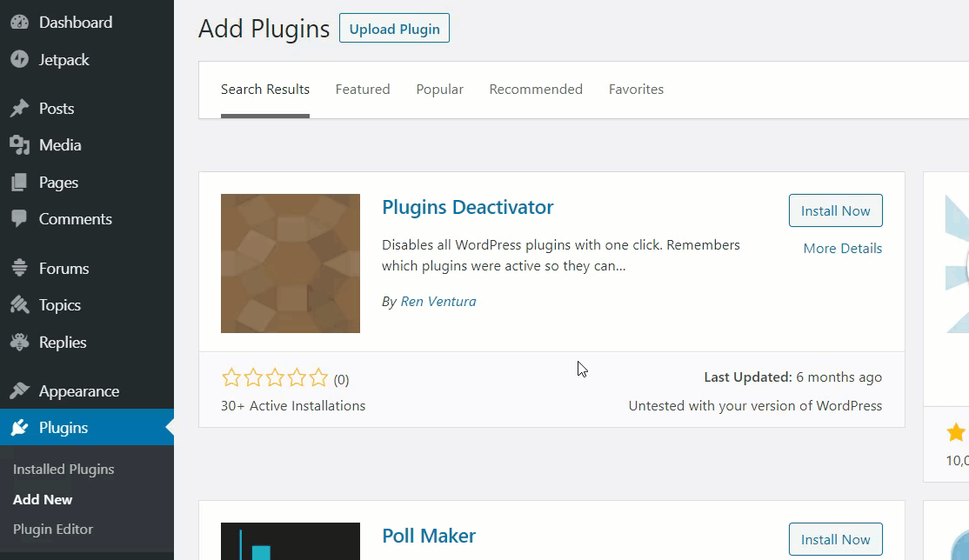Open the Replies bee icon

coord(19,342)
